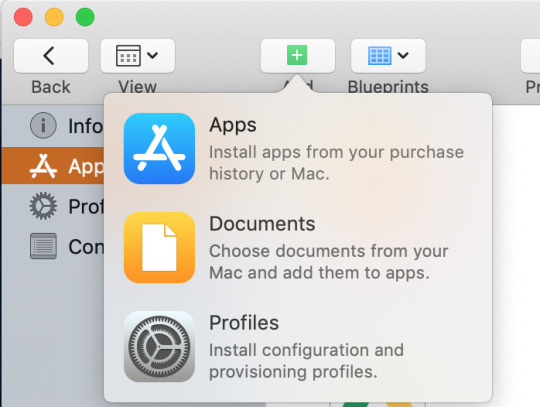Screen dimensions: 540x407
Task: Click the Blueprints grid icon
Action: [x=380, y=55]
